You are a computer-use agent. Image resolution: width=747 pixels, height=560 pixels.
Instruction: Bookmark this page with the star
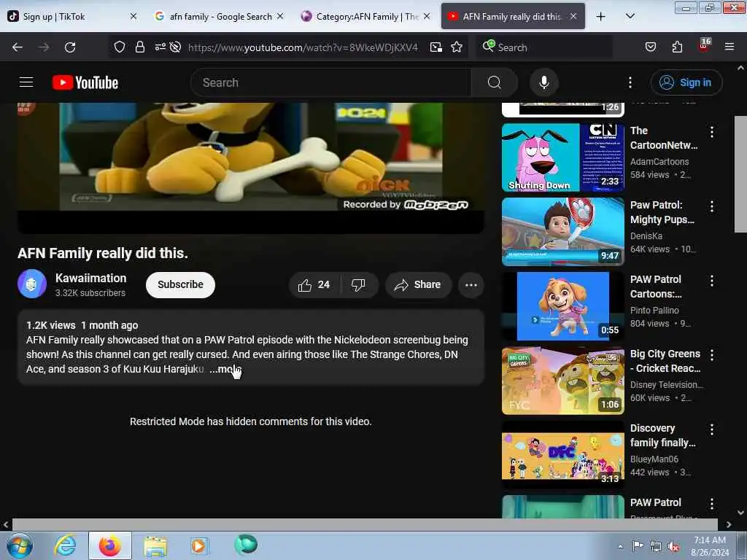(457, 47)
